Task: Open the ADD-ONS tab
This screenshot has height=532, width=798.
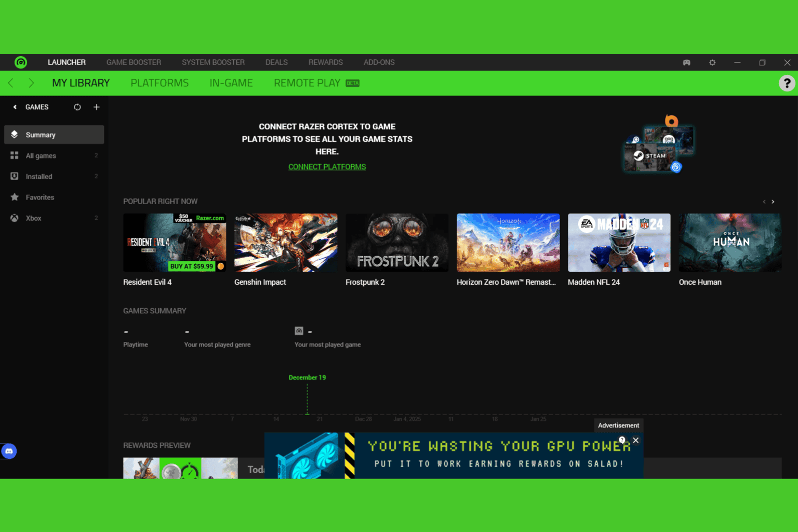Action: [x=379, y=62]
